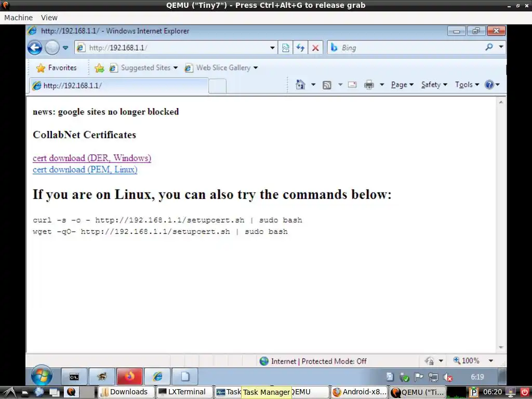Click the RSS feeds icon
The height and width of the screenshot is (399, 532).
[327, 85]
